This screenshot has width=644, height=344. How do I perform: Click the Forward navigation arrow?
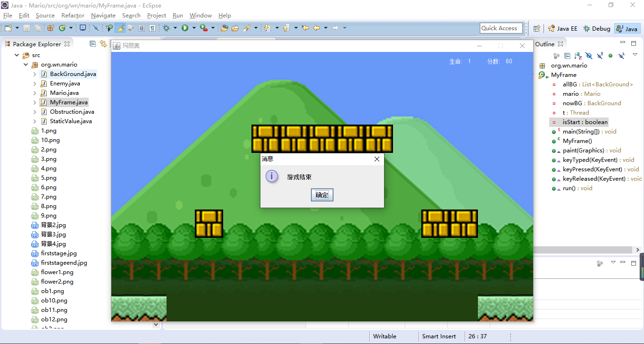(335, 28)
